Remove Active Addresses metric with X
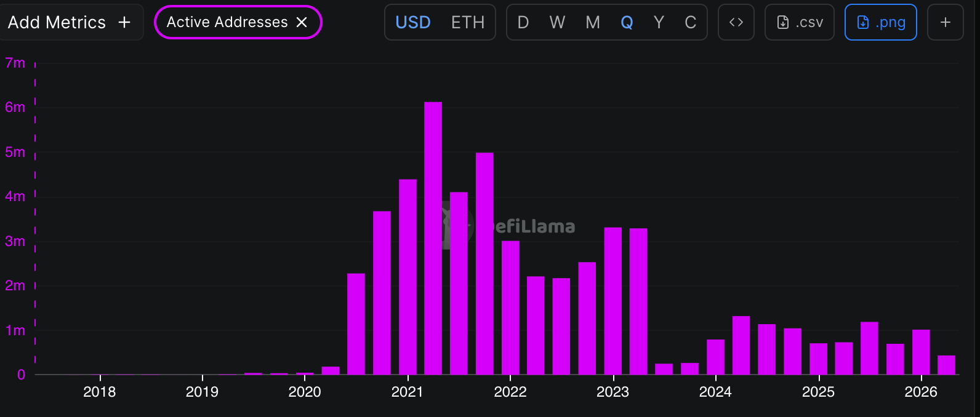 302,22
